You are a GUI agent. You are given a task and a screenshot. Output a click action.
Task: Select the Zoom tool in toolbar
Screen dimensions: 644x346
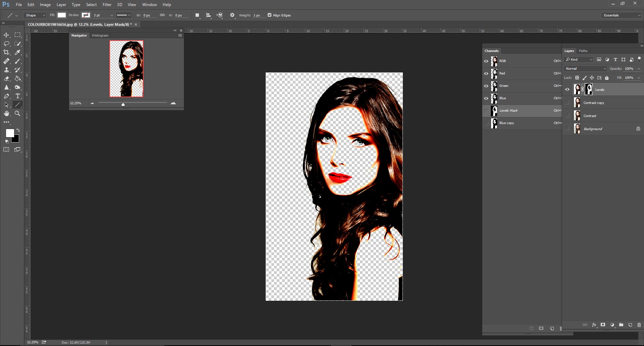(x=17, y=114)
